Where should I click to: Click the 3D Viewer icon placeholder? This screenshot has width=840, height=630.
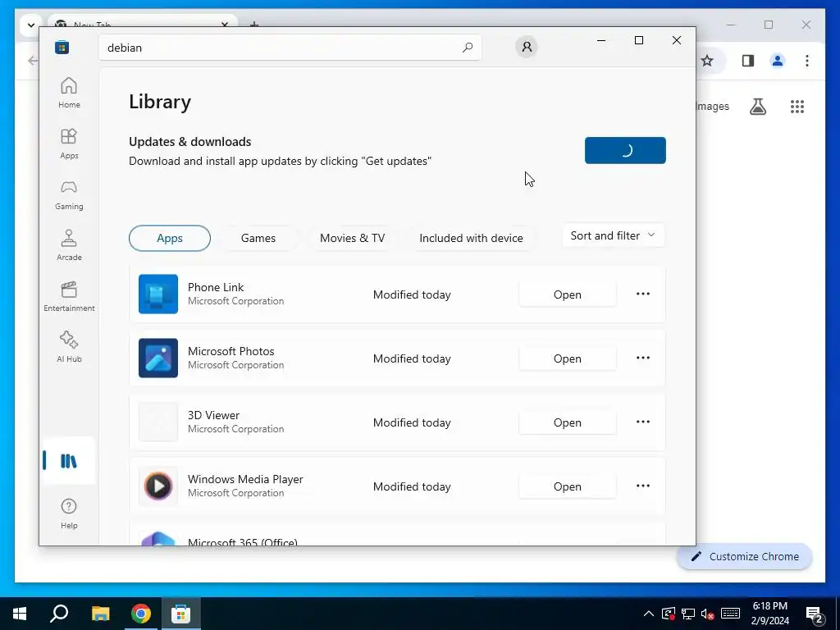click(158, 422)
